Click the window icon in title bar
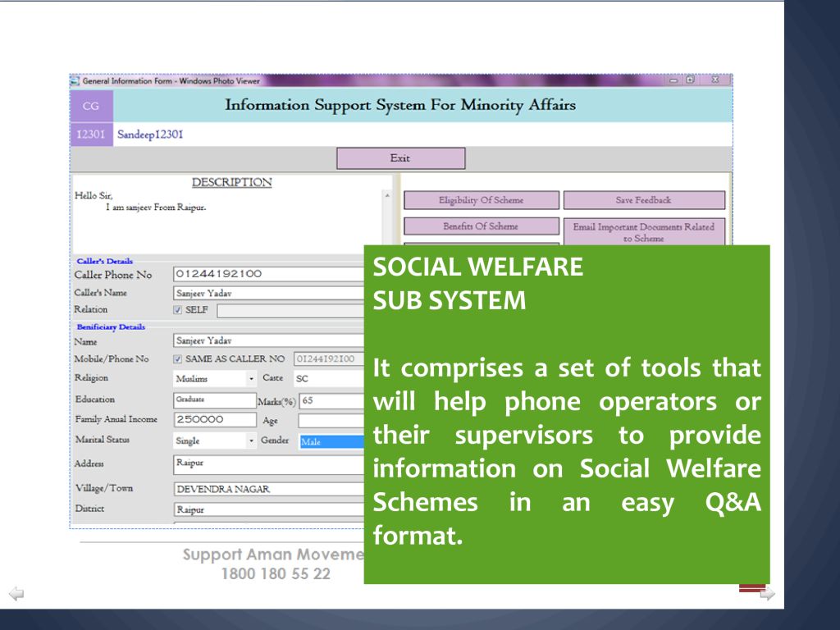 click(x=75, y=81)
